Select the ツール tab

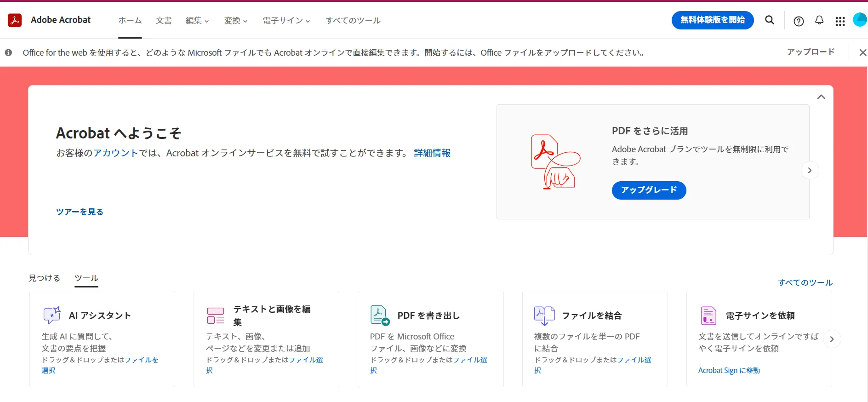[x=86, y=278]
